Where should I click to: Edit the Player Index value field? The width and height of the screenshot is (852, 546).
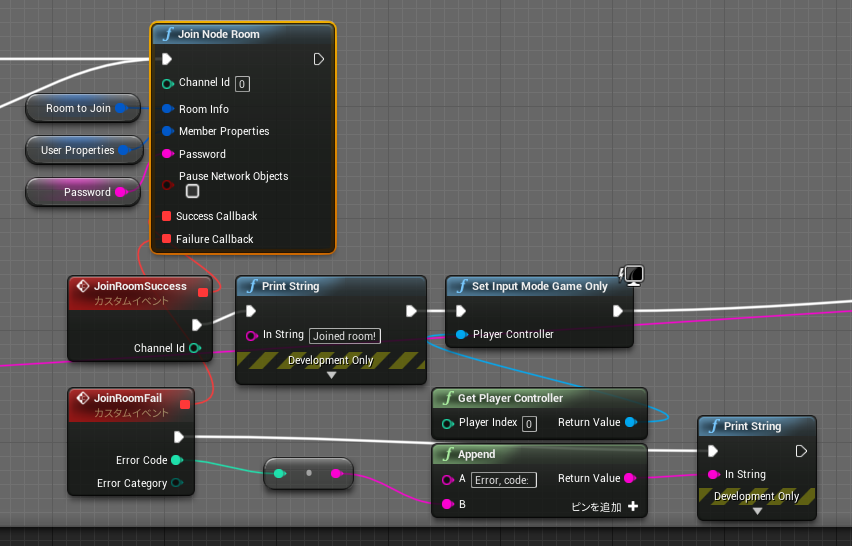529,424
